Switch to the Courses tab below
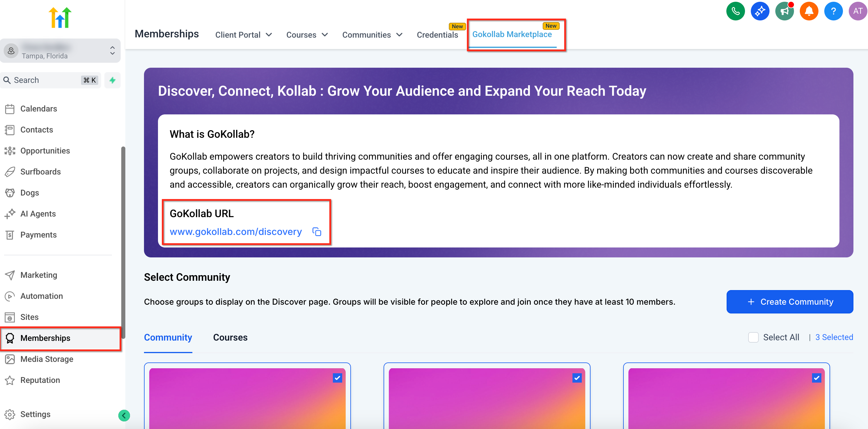The image size is (868, 429). click(x=230, y=337)
